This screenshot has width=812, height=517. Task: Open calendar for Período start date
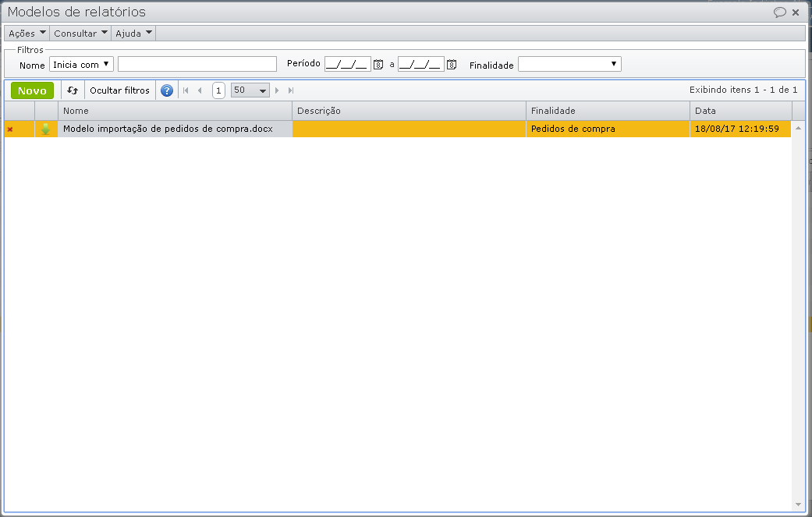[x=378, y=65]
